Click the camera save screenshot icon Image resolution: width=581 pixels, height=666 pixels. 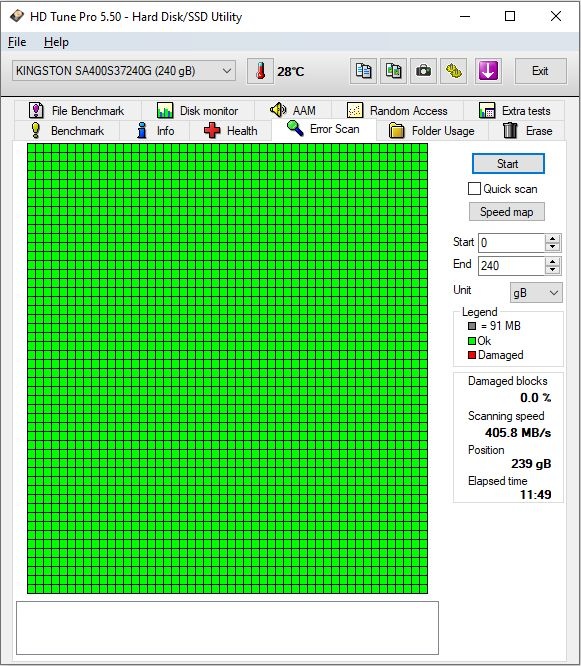coord(423,71)
